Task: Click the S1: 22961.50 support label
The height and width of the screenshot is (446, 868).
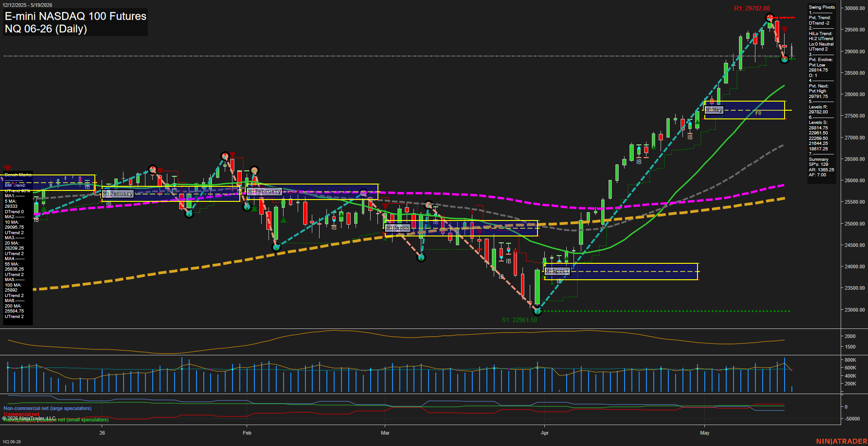Action: [519, 320]
